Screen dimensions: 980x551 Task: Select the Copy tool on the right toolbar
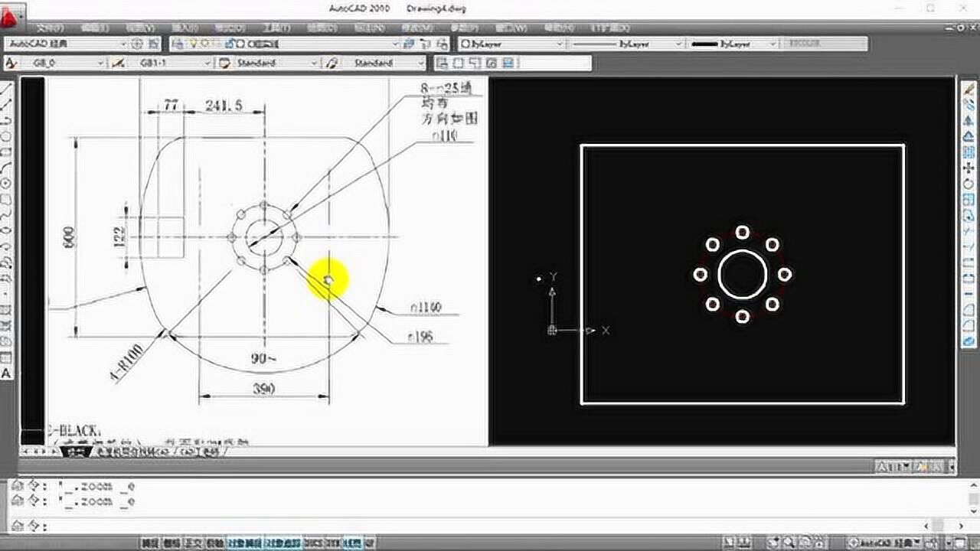(970, 103)
